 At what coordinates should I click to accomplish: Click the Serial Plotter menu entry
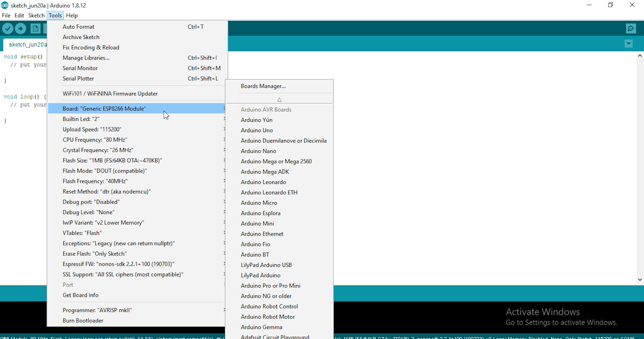pos(78,78)
